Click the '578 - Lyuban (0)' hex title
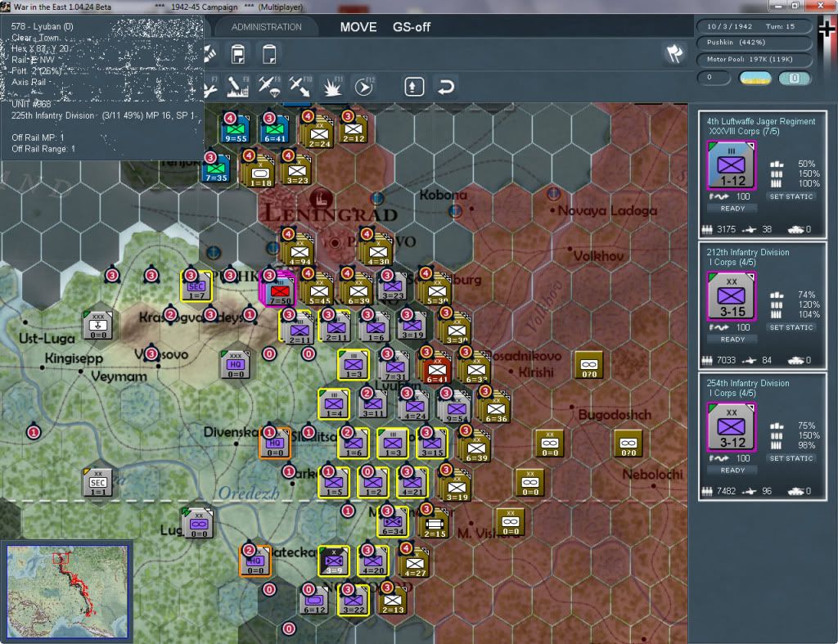Viewport: 838px width, 644px height. pyautogui.click(x=42, y=26)
